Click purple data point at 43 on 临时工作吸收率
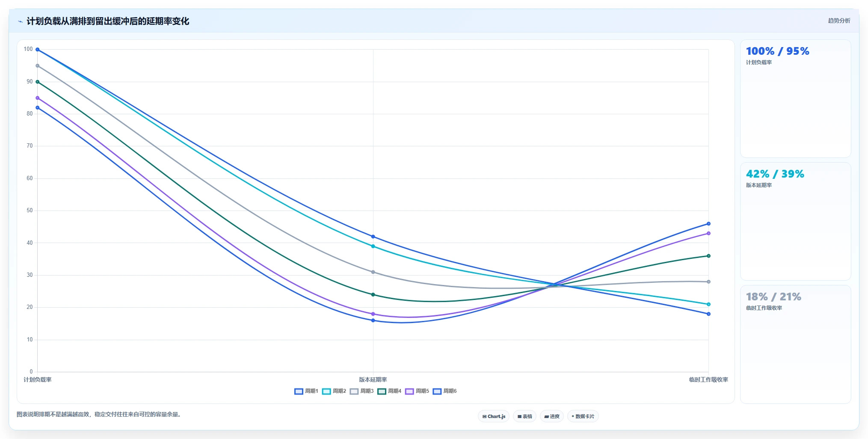Image resolution: width=868 pixels, height=439 pixels. tap(708, 234)
